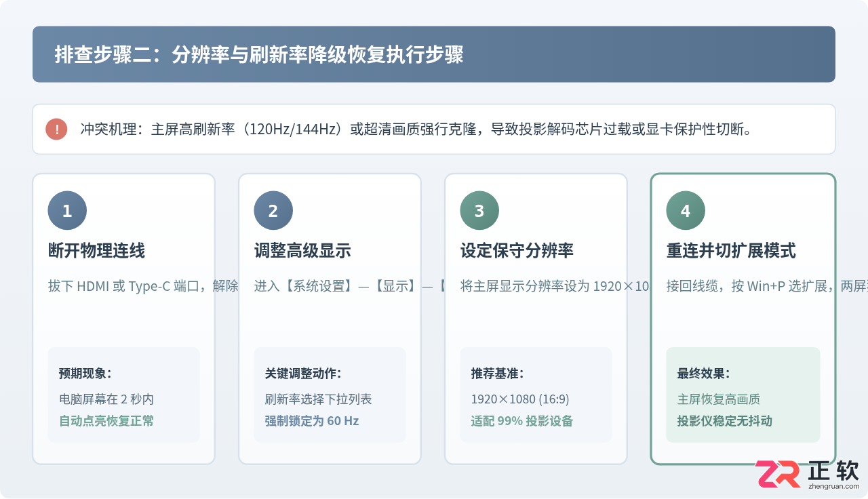Select the 设定保守分辨率 card title

click(517, 251)
